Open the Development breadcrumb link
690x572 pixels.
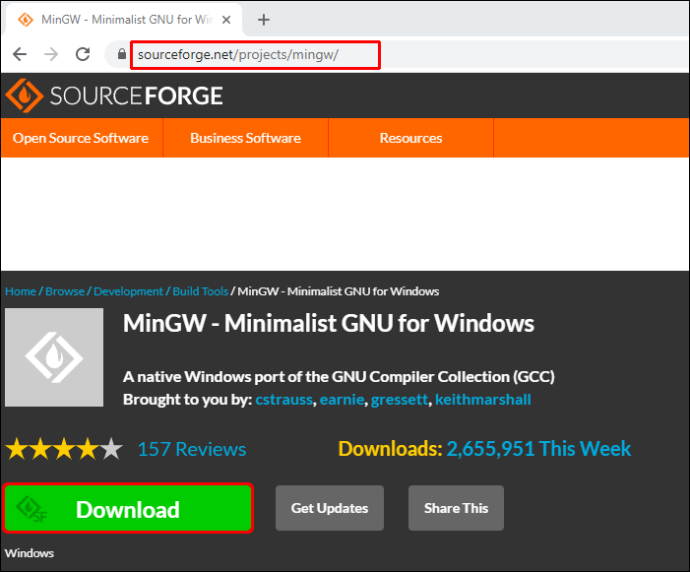128,291
